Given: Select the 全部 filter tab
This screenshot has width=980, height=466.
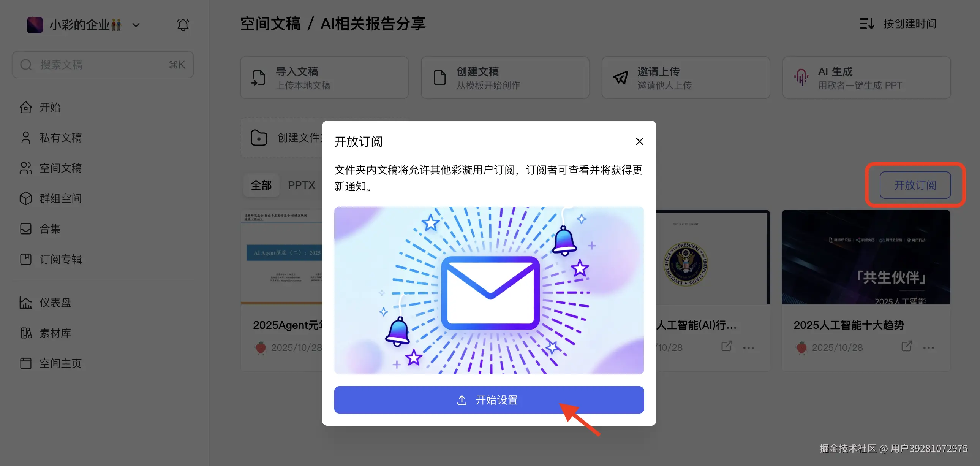Looking at the screenshot, I should coord(261,185).
